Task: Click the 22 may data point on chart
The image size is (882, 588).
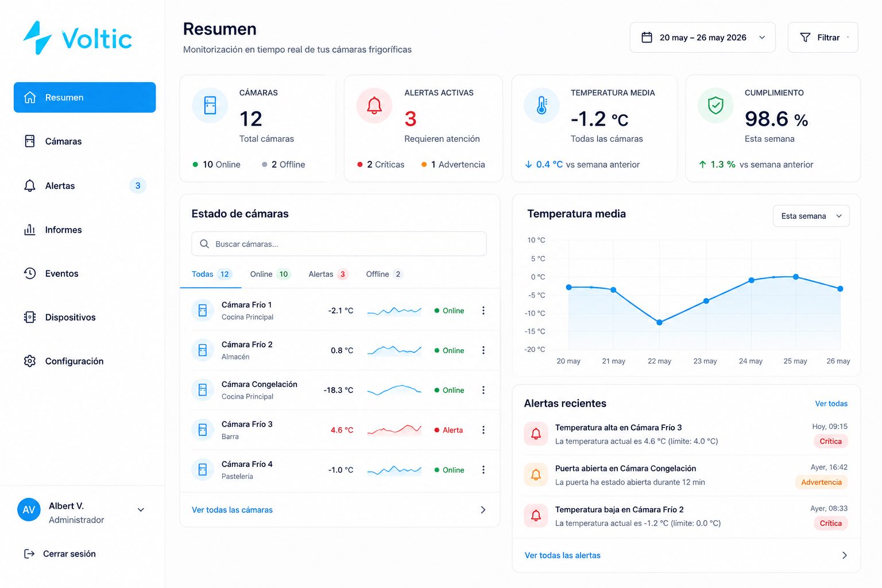Action: point(659,323)
